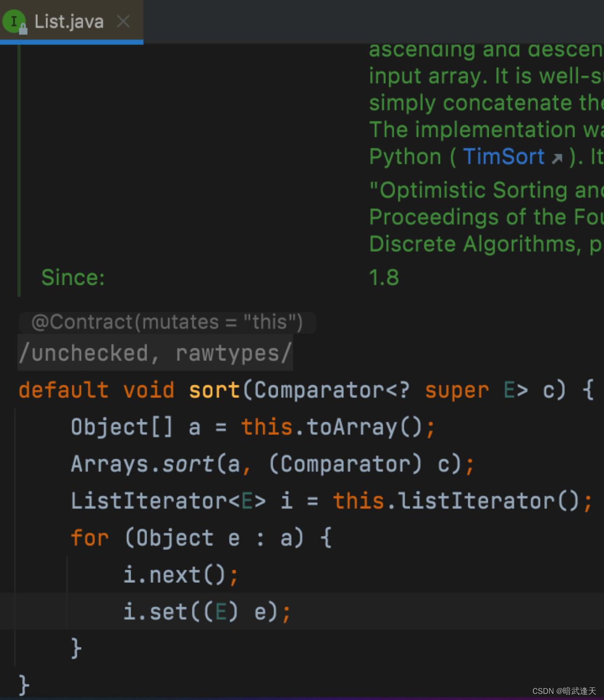The image size is (604, 700).
Task: Click the i.next() statement
Action: 181,574
